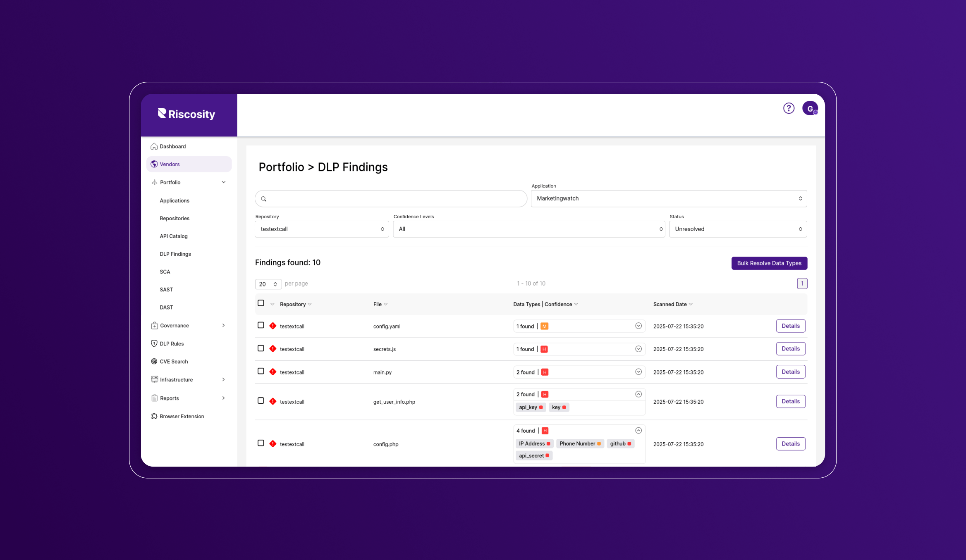Expand data types for config.yaml
This screenshot has width=966, height=560.
pos(638,326)
